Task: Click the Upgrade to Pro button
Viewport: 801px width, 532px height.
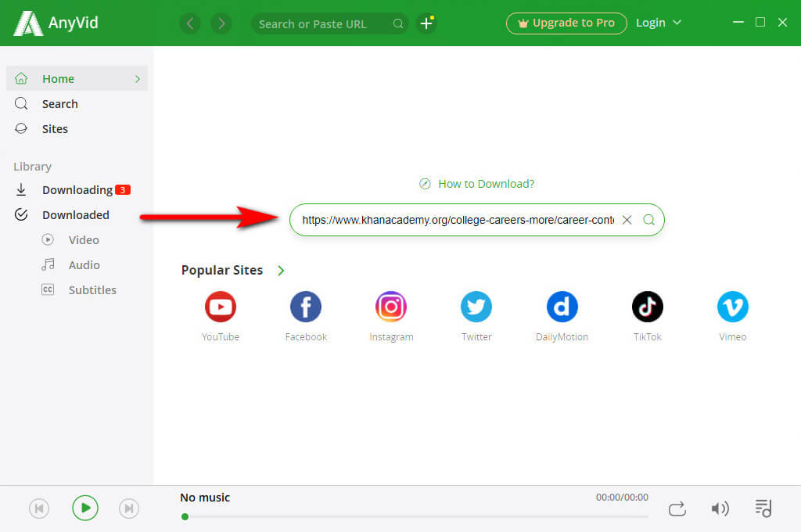Action: (566, 23)
